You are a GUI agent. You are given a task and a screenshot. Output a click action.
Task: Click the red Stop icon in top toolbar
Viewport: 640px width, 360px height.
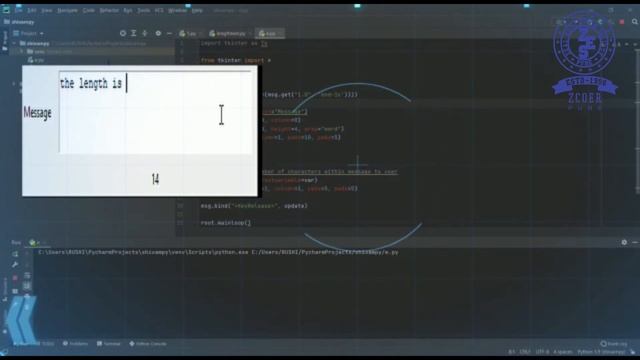[622, 22]
